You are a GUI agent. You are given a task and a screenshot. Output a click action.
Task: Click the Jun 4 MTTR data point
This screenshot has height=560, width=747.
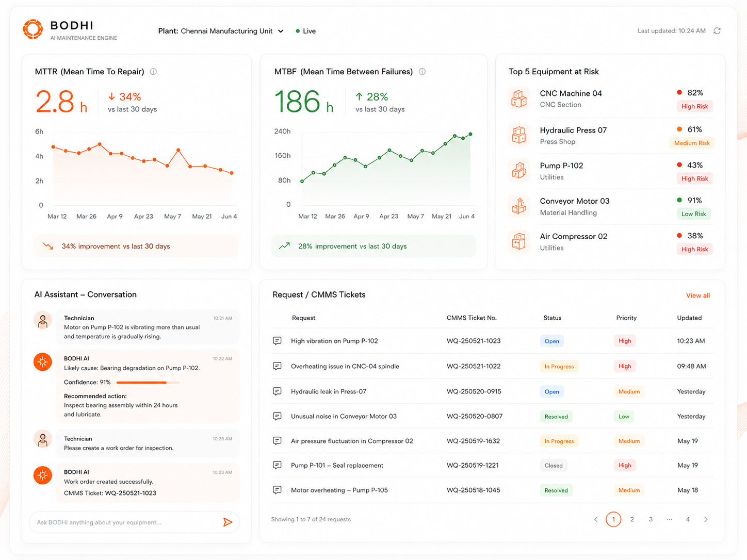click(232, 173)
